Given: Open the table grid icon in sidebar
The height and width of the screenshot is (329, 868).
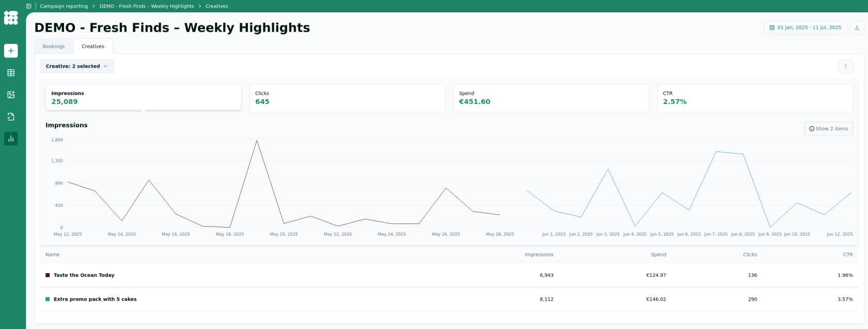Looking at the screenshot, I should (x=11, y=73).
